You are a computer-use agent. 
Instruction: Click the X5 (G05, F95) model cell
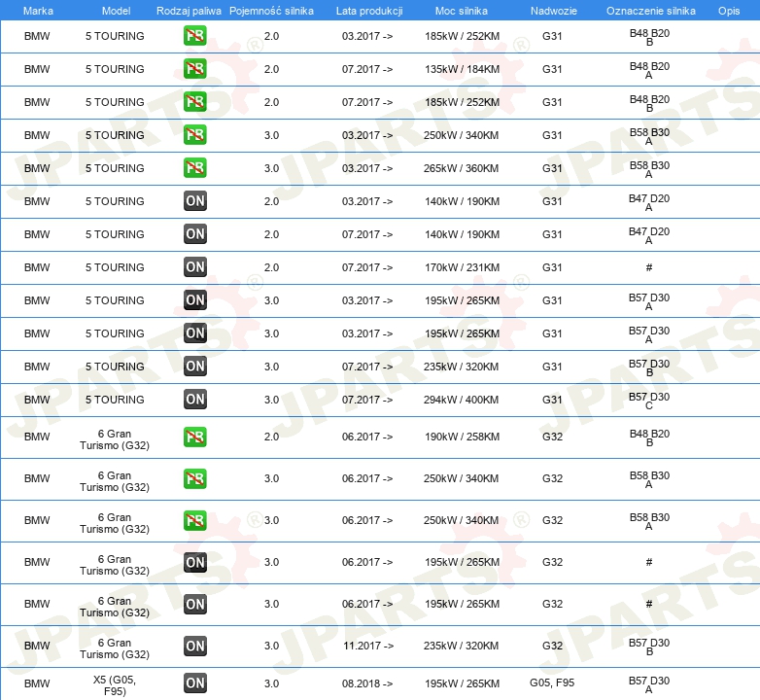coord(115,685)
